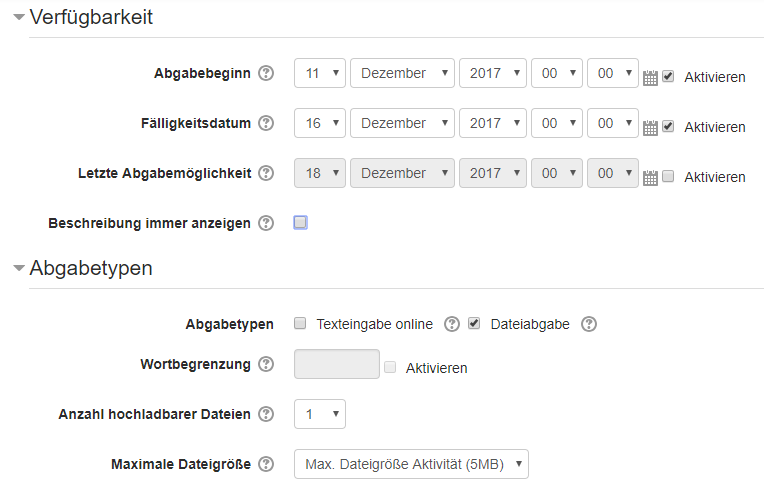Collapse the Verfügbarkeit section
This screenshot has width=764, height=500.
tap(19, 17)
